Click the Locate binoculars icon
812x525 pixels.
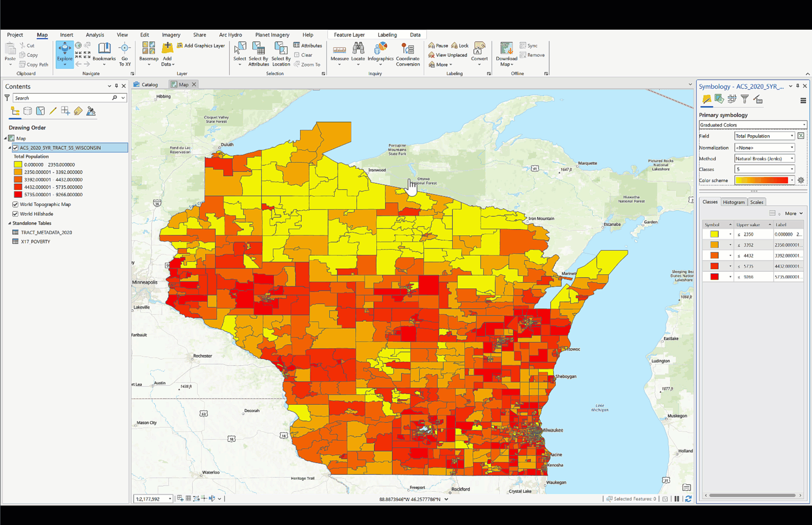click(358, 49)
